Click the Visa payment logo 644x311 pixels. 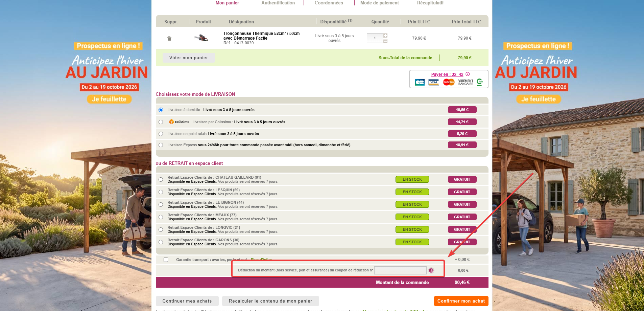pyautogui.click(x=433, y=82)
